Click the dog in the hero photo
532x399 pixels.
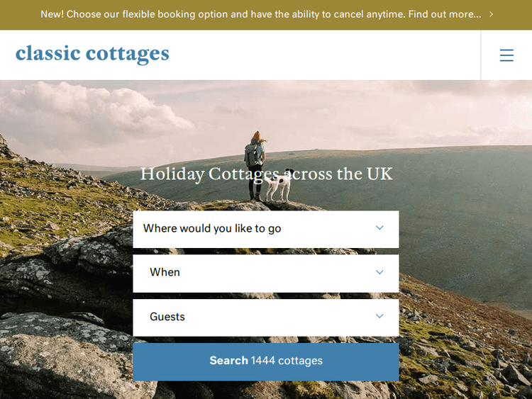click(278, 186)
